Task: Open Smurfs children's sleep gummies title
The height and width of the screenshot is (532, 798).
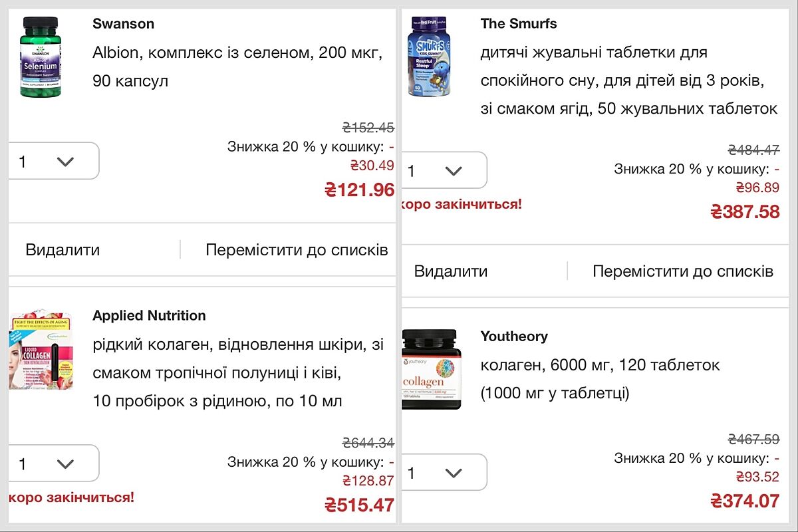Action: [628, 80]
